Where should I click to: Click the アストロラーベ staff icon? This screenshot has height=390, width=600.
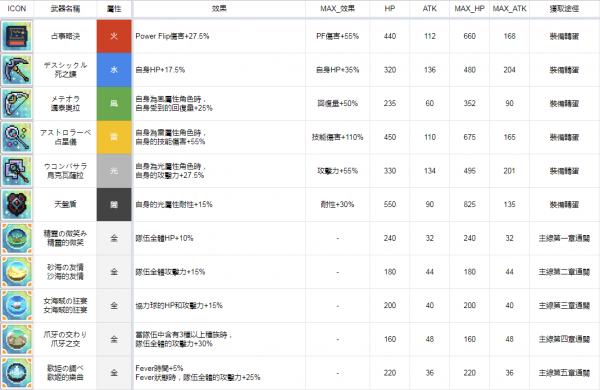click(x=16, y=137)
